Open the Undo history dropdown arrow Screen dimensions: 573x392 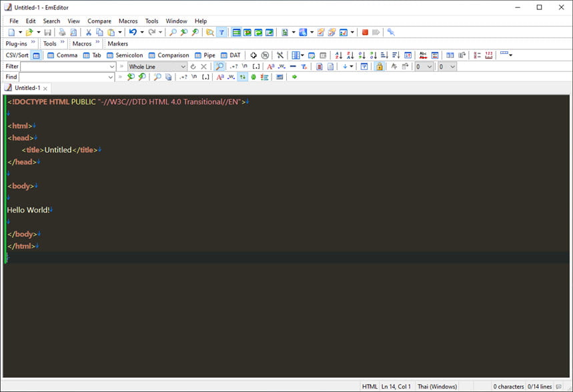point(142,32)
